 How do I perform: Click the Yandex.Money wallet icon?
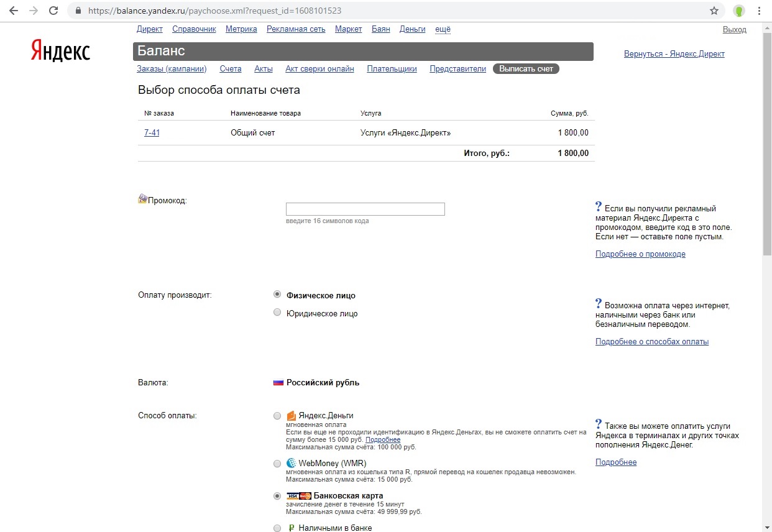click(291, 416)
